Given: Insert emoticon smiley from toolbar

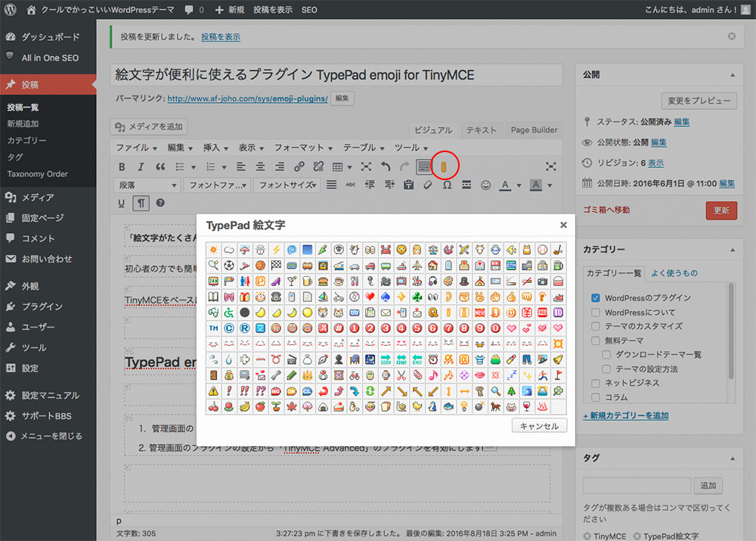Looking at the screenshot, I should point(485,185).
